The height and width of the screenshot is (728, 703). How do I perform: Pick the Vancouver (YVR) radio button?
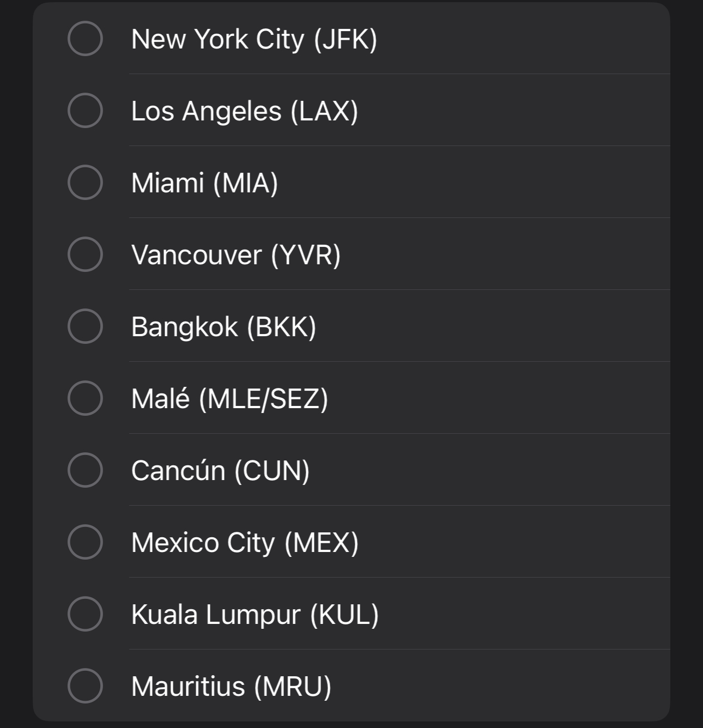coord(85,254)
